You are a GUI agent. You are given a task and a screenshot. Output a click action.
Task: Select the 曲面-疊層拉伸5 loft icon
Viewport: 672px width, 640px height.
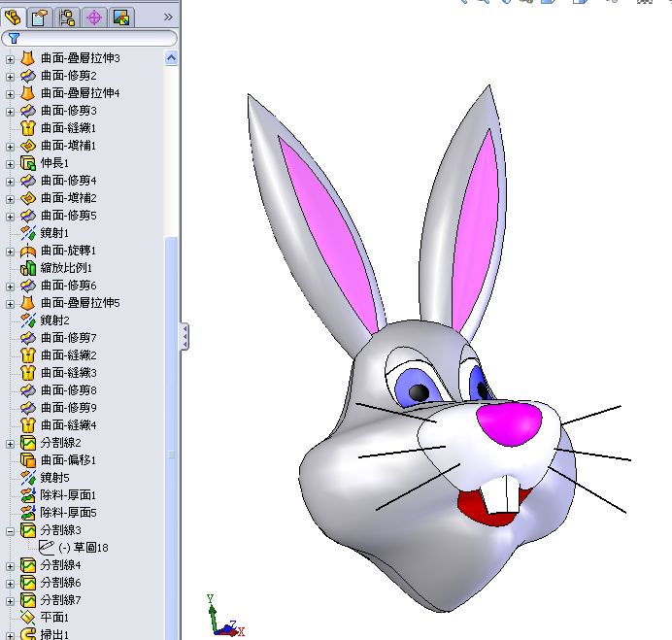(x=28, y=303)
